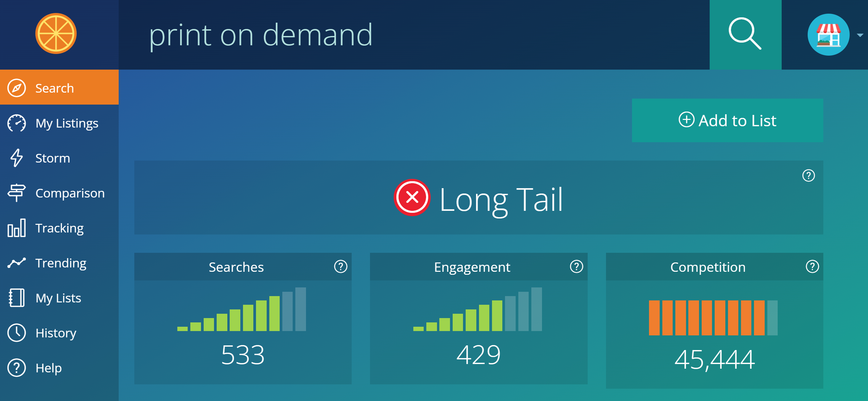Screen dimensions: 868x401
Task: Click the orange slice logo
Action: point(56,34)
